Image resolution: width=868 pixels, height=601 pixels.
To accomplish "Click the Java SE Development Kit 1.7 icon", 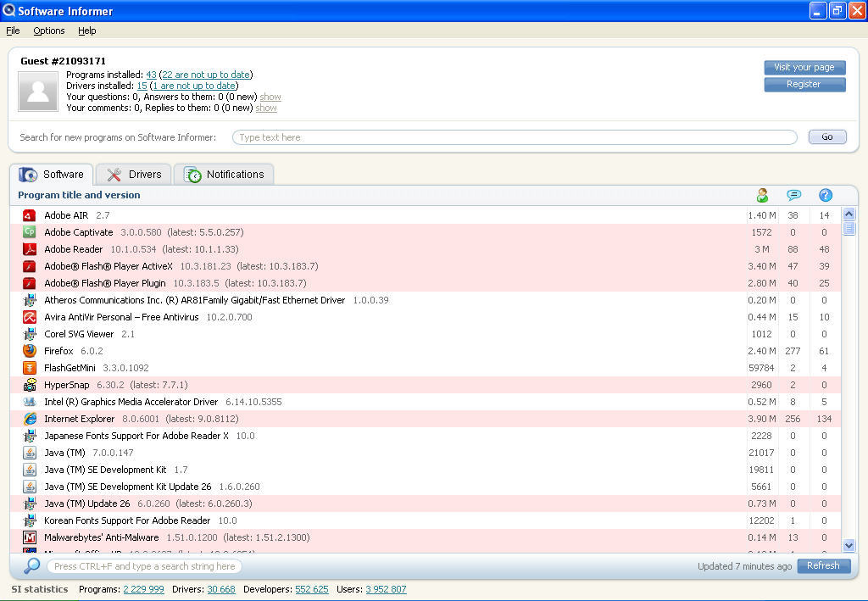I will [x=30, y=470].
